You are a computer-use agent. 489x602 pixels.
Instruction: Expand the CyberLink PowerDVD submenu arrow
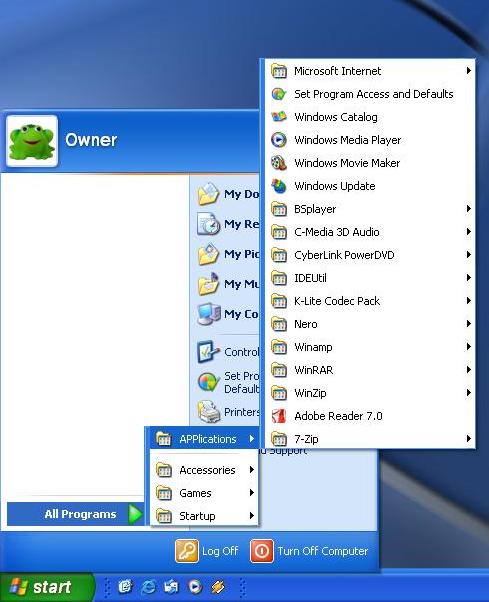pos(468,255)
